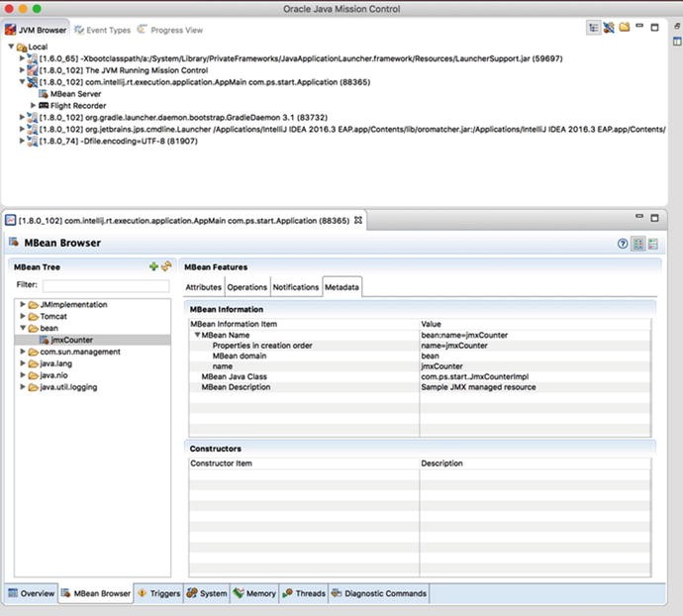Click the Description column header in Constructors
Image resolution: width=683 pixels, height=616 pixels.
coord(535,462)
